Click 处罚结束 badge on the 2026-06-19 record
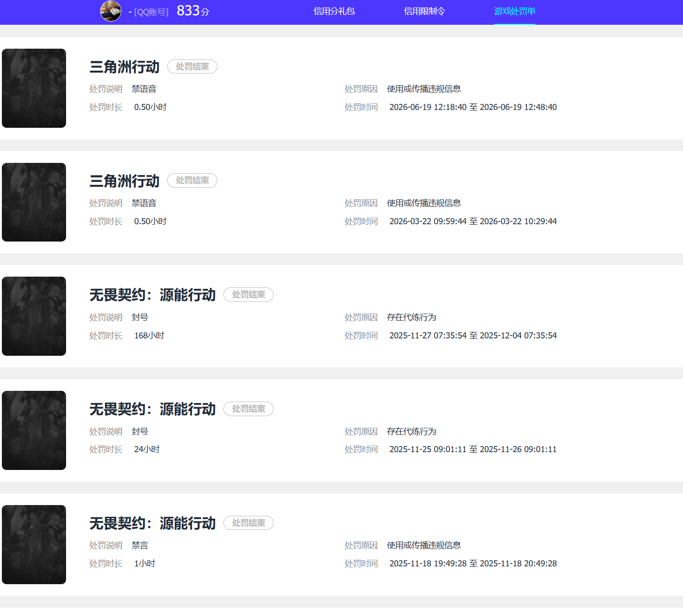This screenshot has width=683, height=616. pyautogui.click(x=192, y=66)
